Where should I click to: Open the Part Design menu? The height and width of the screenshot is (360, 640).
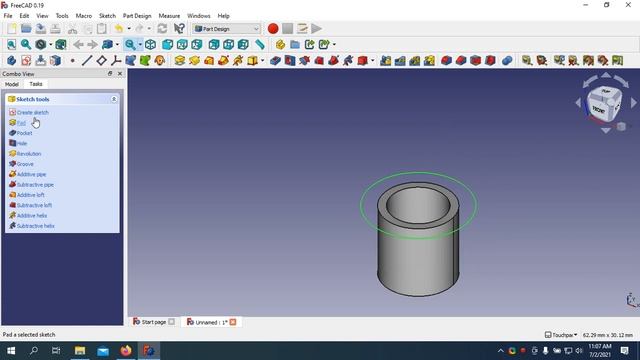coord(137,16)
